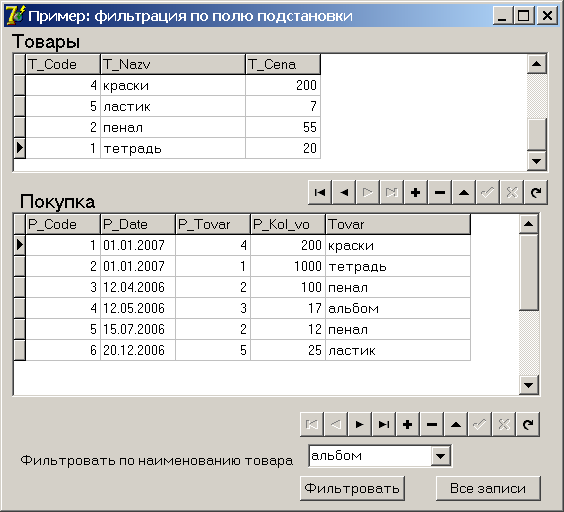Screen dimensions: 564x512
Task: Refresh data in Товары navigator
Action: [536, 193]
